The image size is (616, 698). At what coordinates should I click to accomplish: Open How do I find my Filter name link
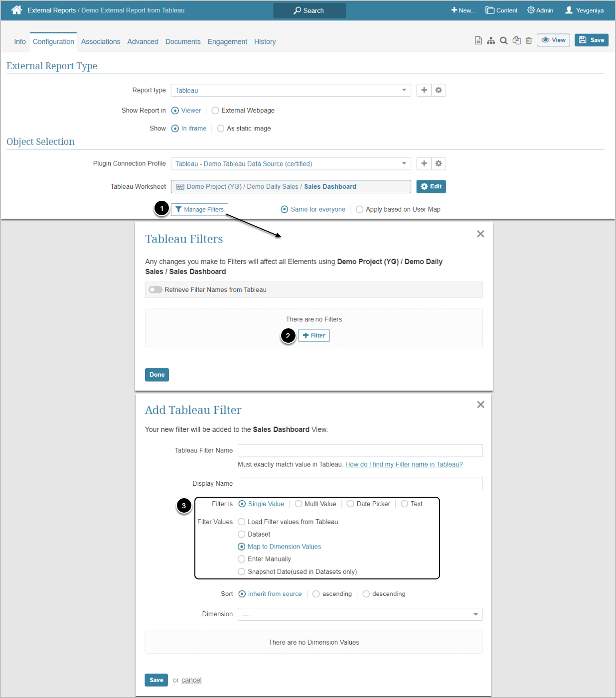[404, 464]
